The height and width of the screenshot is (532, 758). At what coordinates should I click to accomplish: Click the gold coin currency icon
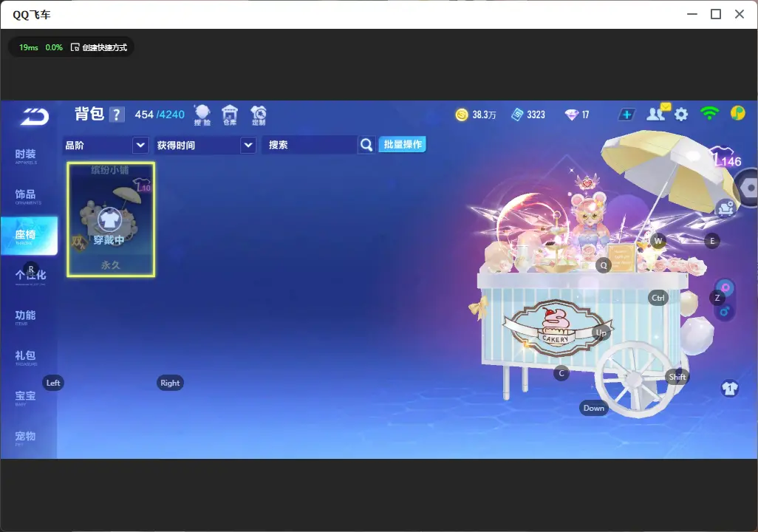pos(462,115)
